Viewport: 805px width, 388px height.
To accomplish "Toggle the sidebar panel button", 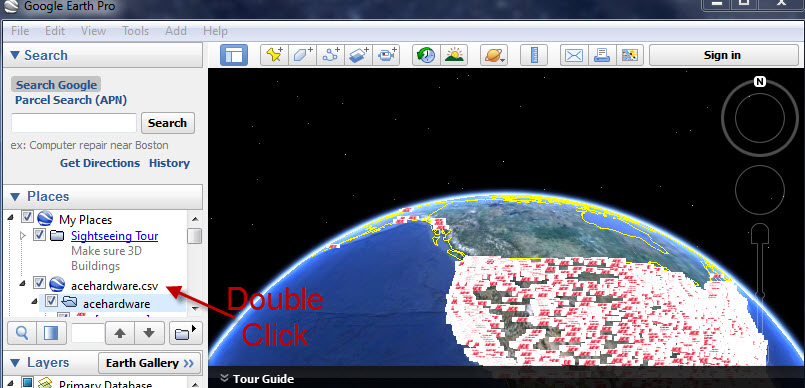I will coord(234,55).
